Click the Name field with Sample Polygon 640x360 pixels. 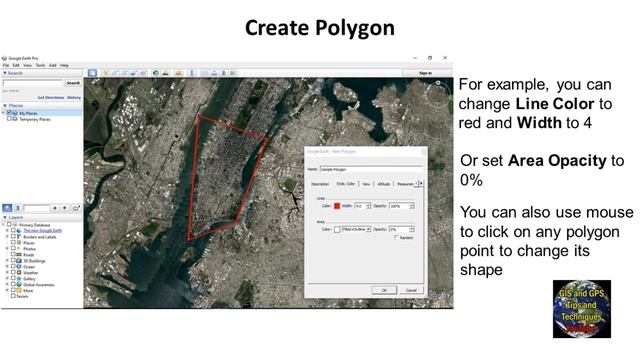point(371,169)
